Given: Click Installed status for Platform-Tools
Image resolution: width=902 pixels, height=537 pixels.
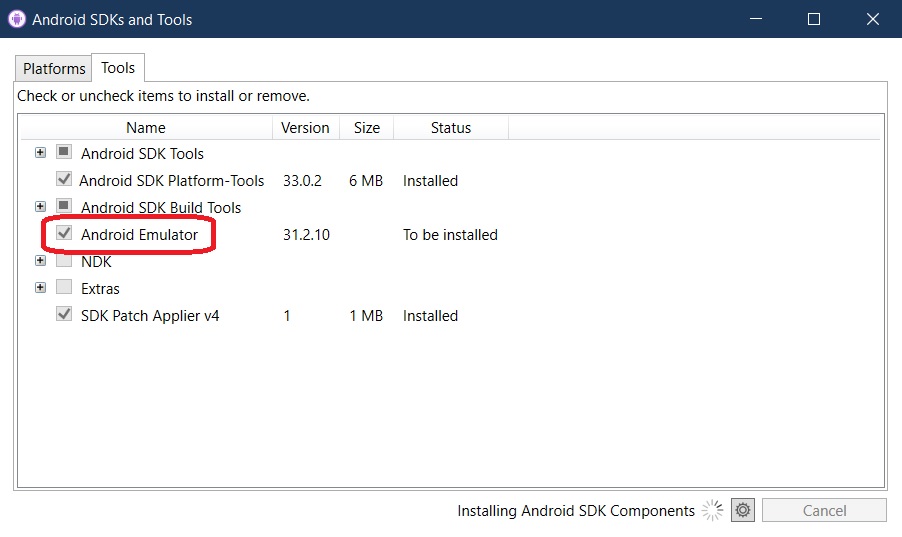Looking at the screenshot, I should 430,181.
